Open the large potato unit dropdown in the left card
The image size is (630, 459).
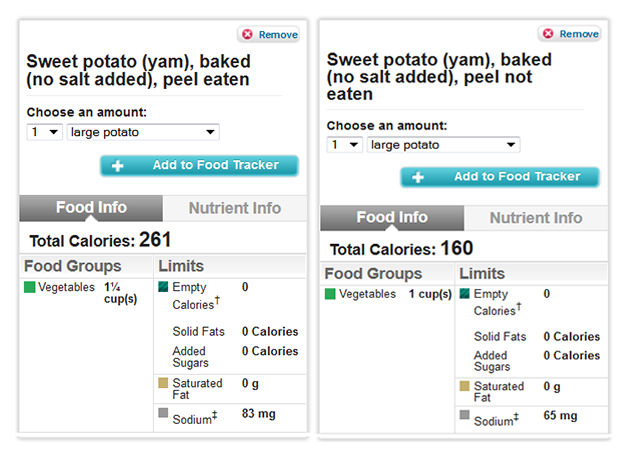(143, 132)
